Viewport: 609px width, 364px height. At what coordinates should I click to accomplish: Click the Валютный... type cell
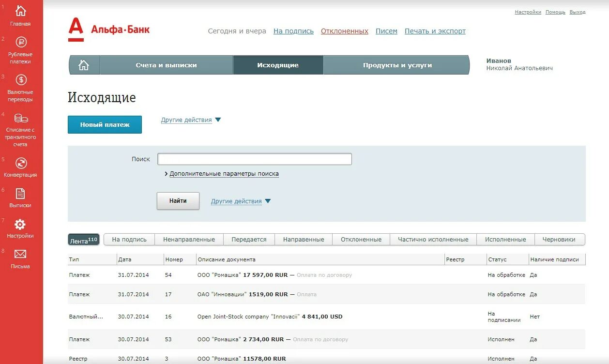[x=86, y=317]
